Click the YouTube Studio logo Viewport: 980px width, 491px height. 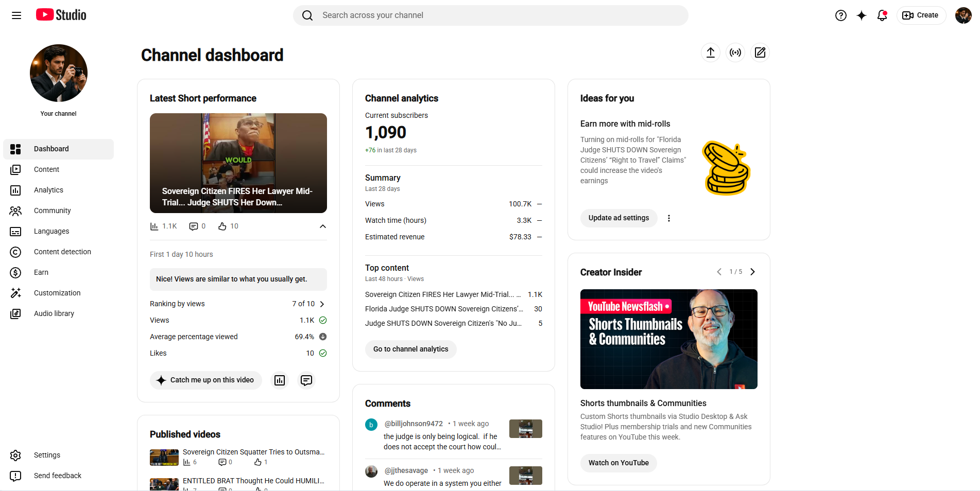tap(61, 15)
